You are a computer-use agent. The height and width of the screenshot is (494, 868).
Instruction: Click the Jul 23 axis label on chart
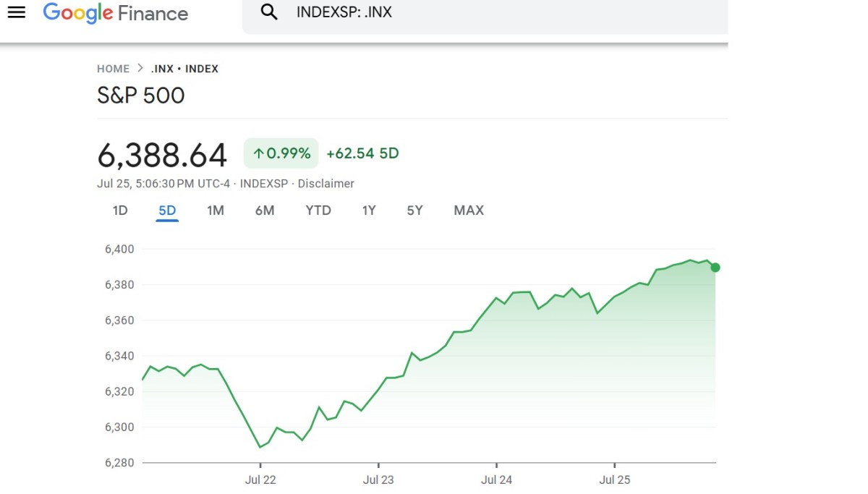click(x=378, y=480)
